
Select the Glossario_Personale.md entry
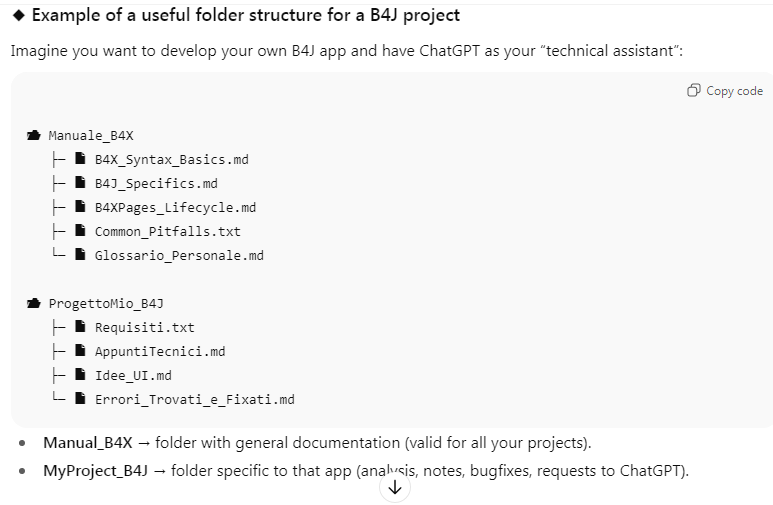(179, 256)
